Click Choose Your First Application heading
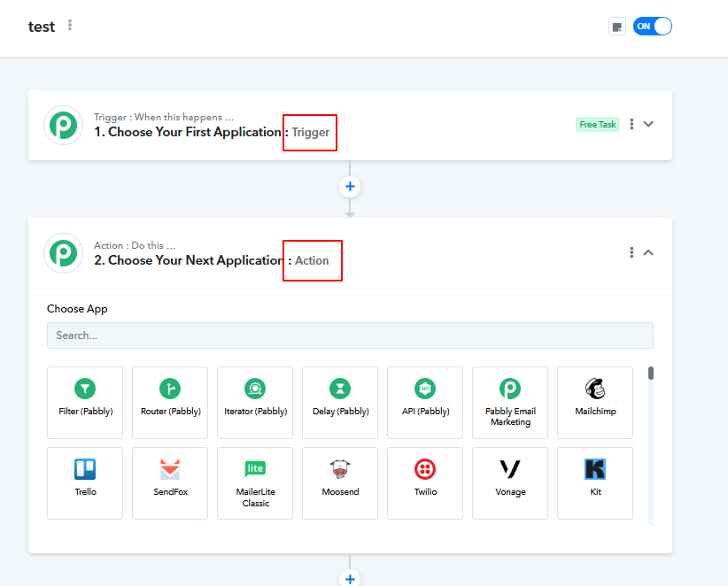 (x=188, y=132)
